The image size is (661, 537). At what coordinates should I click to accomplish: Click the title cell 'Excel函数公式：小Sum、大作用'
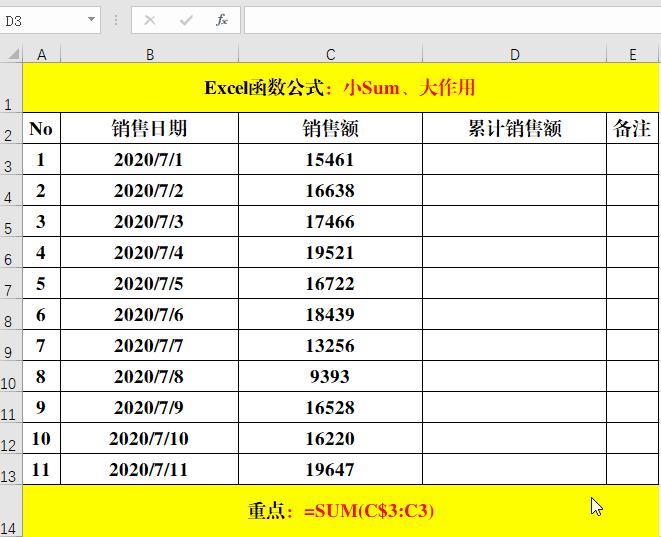341,88
